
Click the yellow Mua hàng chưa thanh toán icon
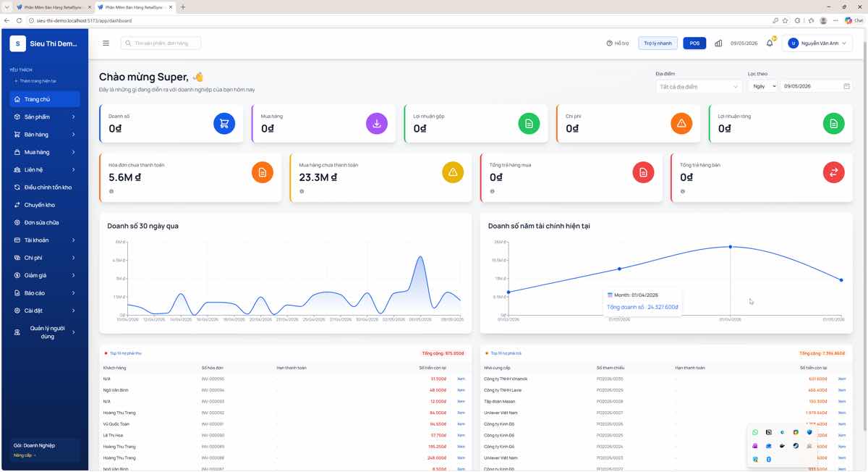tap(453, 172)
